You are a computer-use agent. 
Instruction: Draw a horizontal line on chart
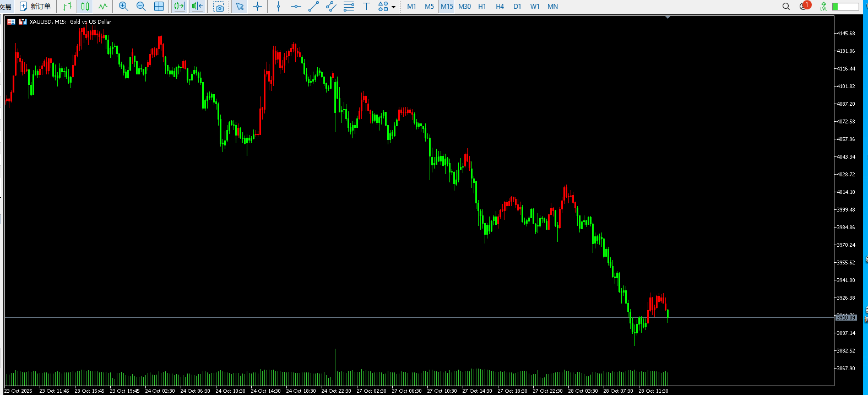tap(296, 7)
